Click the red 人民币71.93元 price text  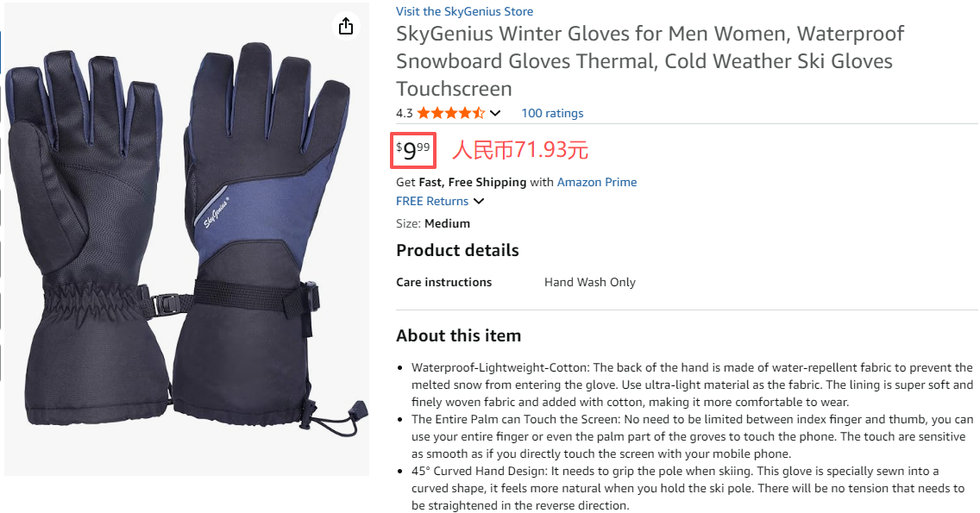520,150
